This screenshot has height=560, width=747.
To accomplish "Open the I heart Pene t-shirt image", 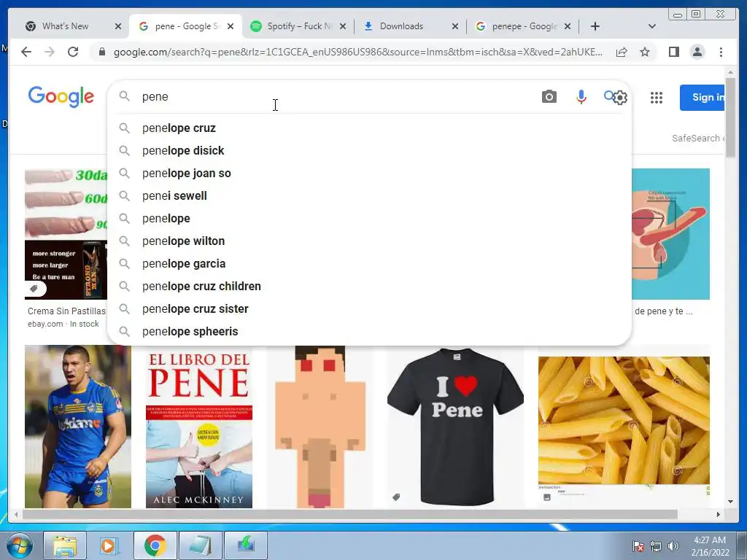I will click(x=455, y=427).
